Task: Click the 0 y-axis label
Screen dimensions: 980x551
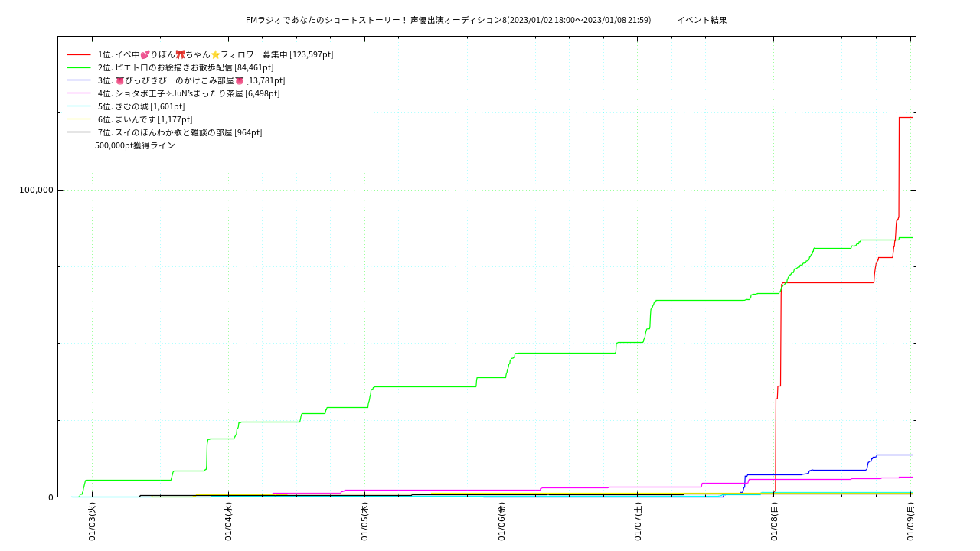Action: [x=51, y=497]
